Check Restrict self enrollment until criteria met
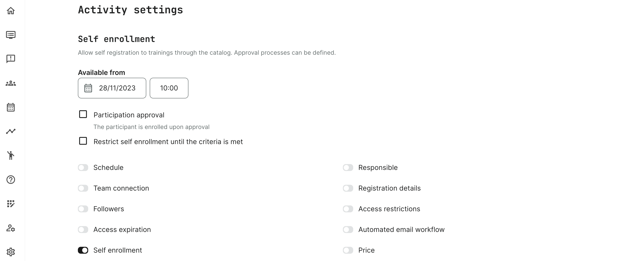This screenshot has height=261, width=644. (83, 141)
